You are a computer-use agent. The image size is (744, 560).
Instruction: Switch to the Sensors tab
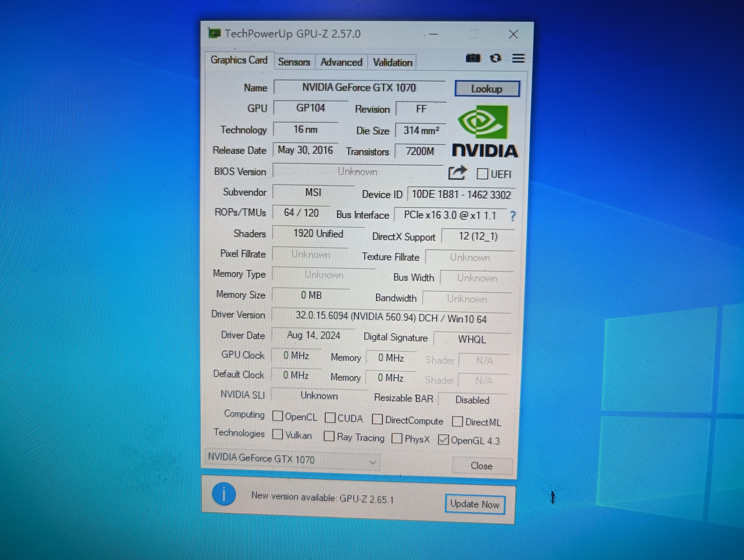[x=294, y=62]
